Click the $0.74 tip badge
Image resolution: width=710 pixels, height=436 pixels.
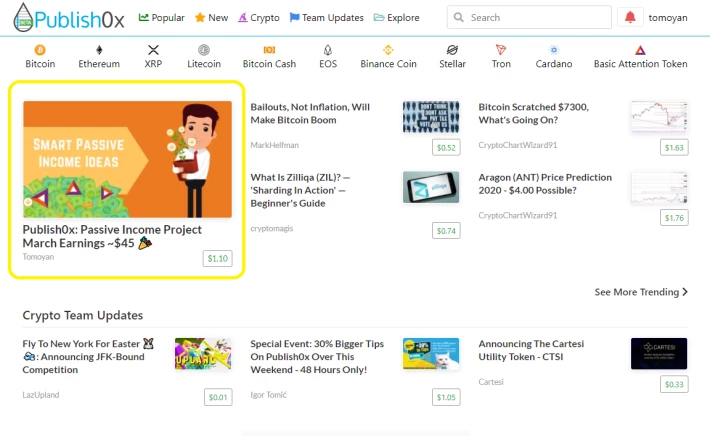click(x=446, y=230)
